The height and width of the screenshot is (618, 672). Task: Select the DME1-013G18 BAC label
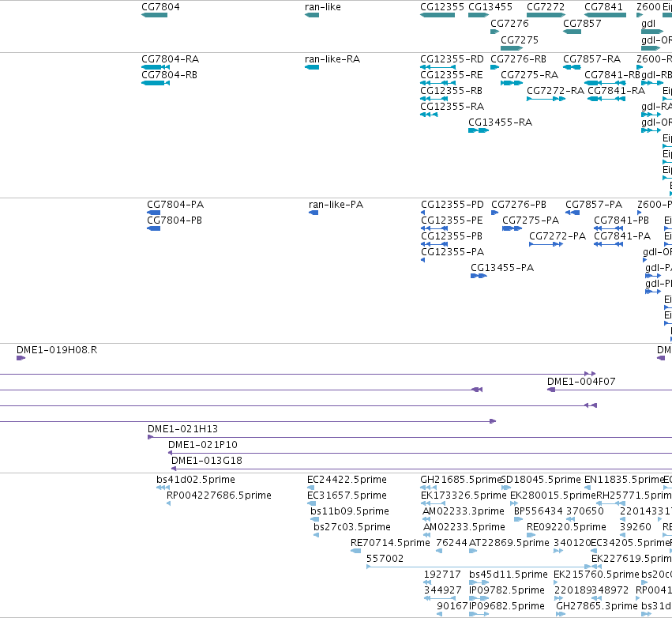[207, 460]
